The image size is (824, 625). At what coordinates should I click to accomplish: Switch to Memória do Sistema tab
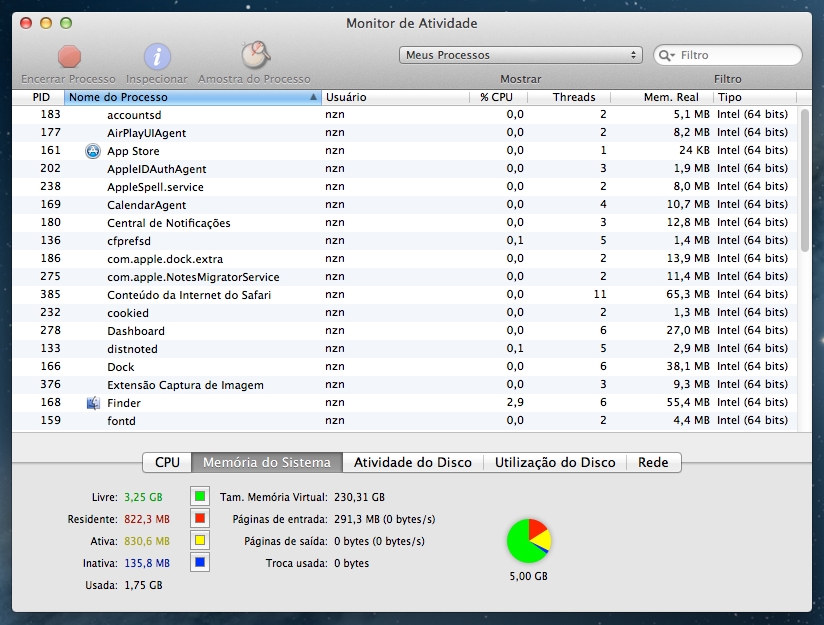[x=267, y=463]
